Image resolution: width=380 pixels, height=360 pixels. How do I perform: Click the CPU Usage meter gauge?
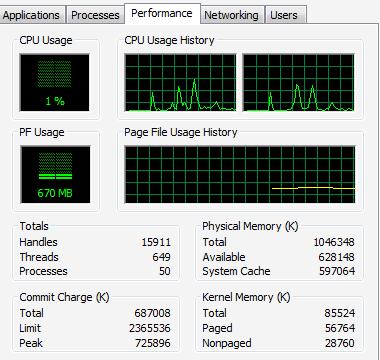click(x=55, y=82)
